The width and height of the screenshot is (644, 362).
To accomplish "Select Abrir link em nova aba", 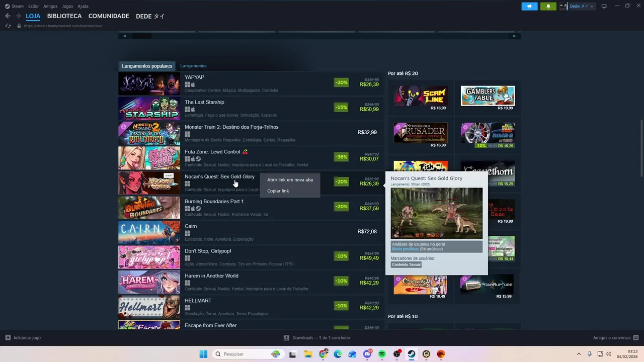I will click(x=290, y=179).
